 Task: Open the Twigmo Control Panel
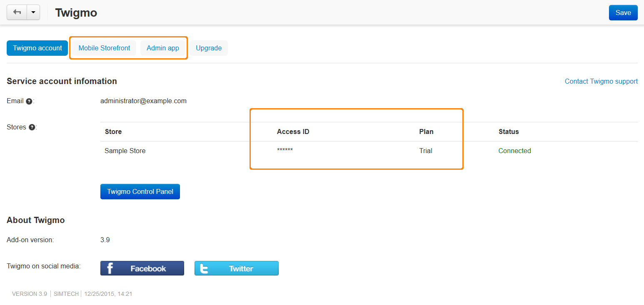tap(140, 191)
